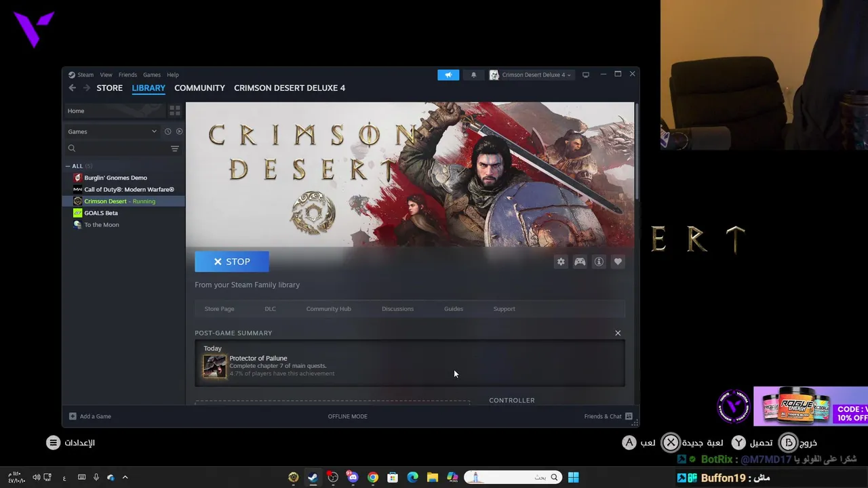Select To the Moon in library
868x488 pixels.
[123, 225]
